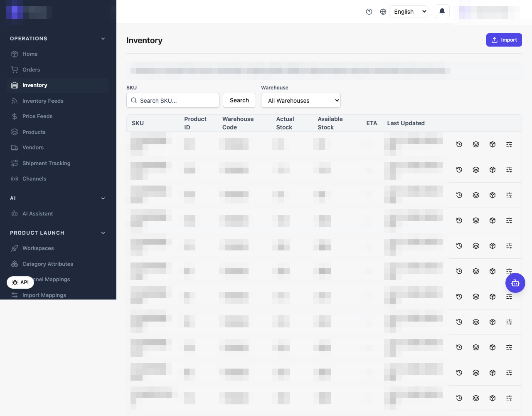Viewport: 532px width, 416px height.
Task: Click the Import button
Action: pyautogui.click(x=504, y=40)
